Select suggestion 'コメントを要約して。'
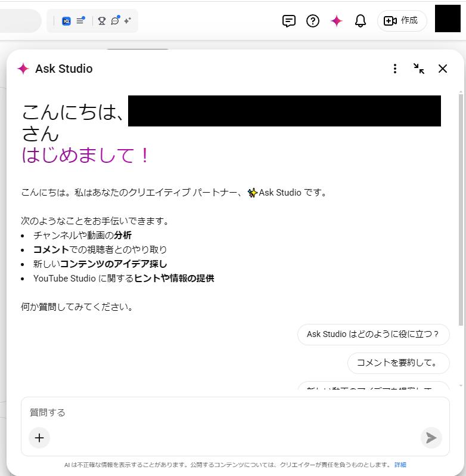466x476 pixels. (398, 363)
